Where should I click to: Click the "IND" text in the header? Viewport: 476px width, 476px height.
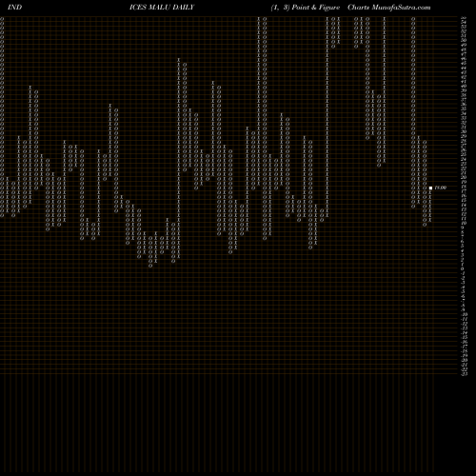point(14,8)
